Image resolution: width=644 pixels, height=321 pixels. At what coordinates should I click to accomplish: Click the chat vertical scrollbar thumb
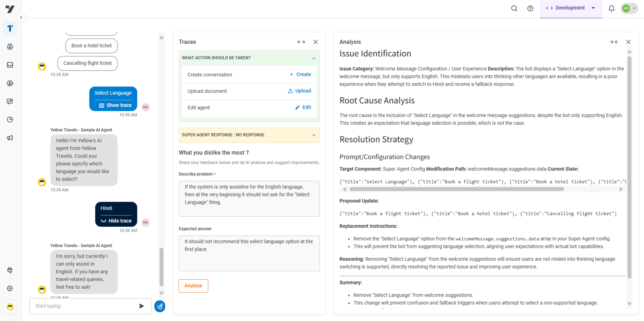[162, 267]
